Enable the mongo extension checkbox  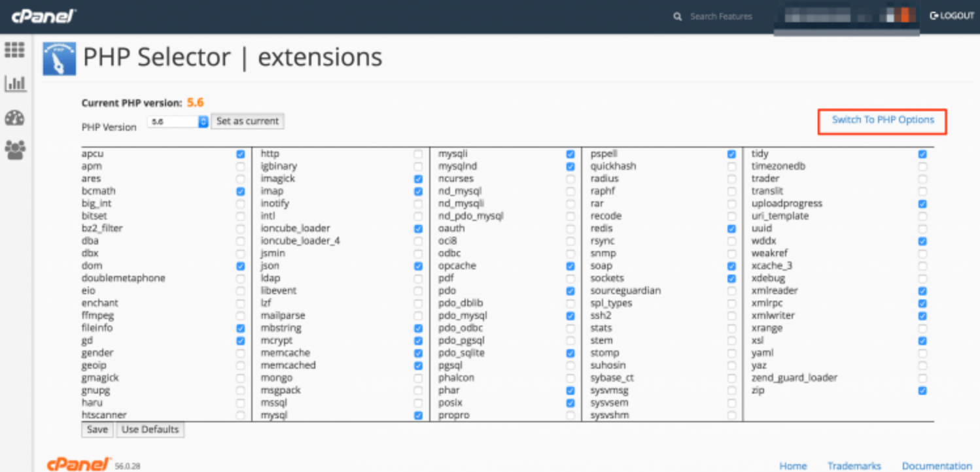pos(418,378)
